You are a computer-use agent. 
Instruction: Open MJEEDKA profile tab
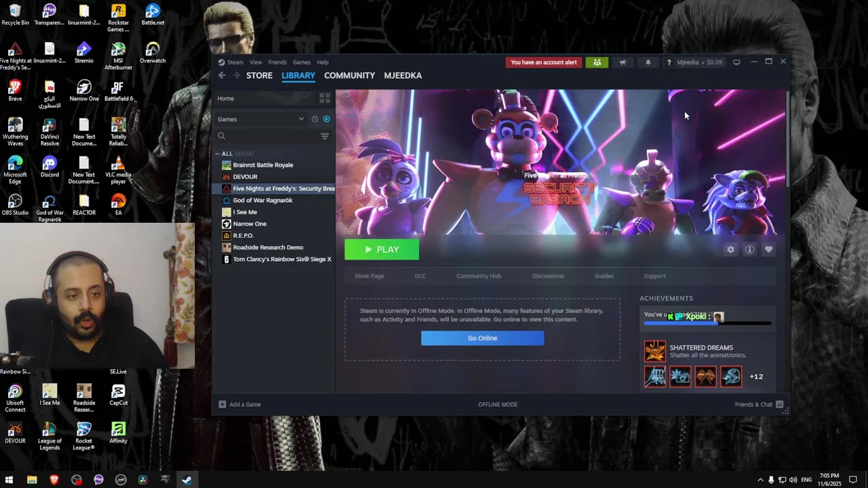(403, 75)
